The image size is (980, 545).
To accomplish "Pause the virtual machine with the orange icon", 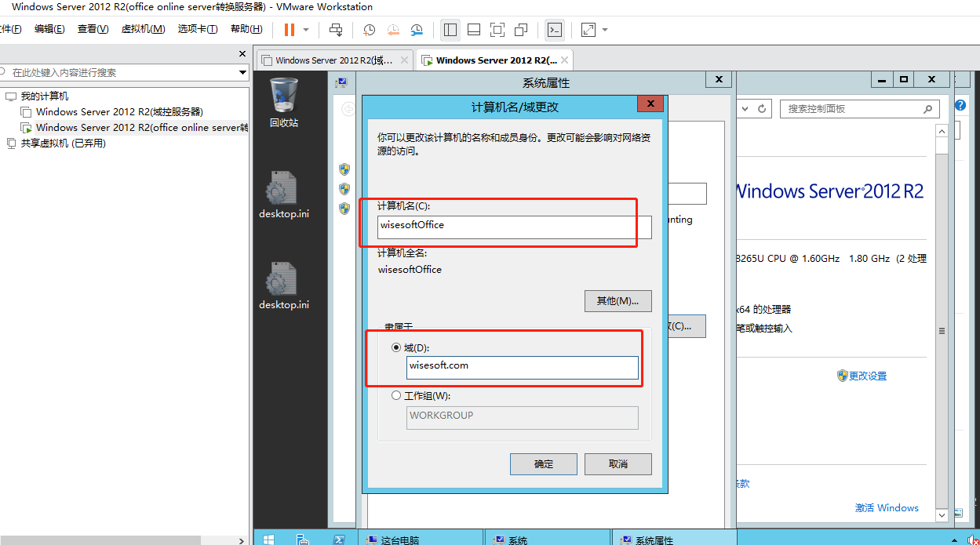I will 290,30.
